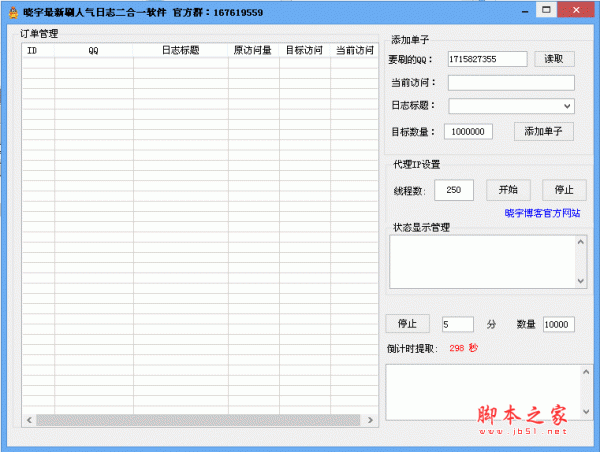Viewport: 600px width, 452px height.
Task: Click the 数量 field showing 10000
Action: (559, 325)
